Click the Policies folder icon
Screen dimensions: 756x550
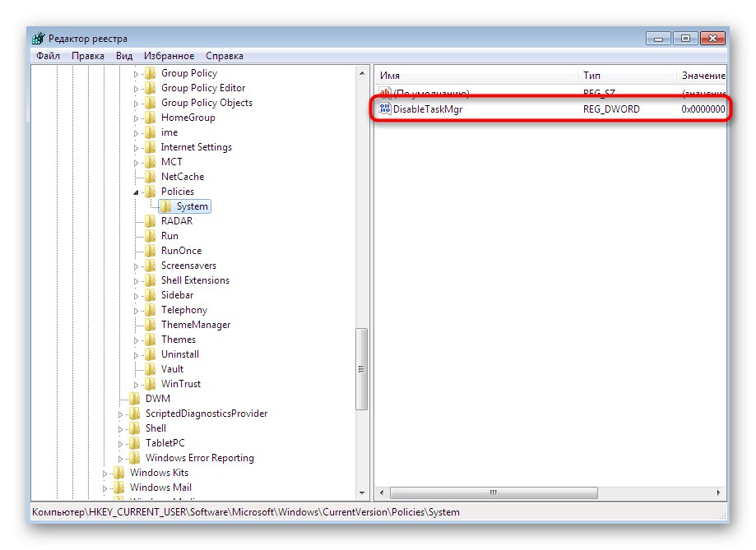(151, 192)
